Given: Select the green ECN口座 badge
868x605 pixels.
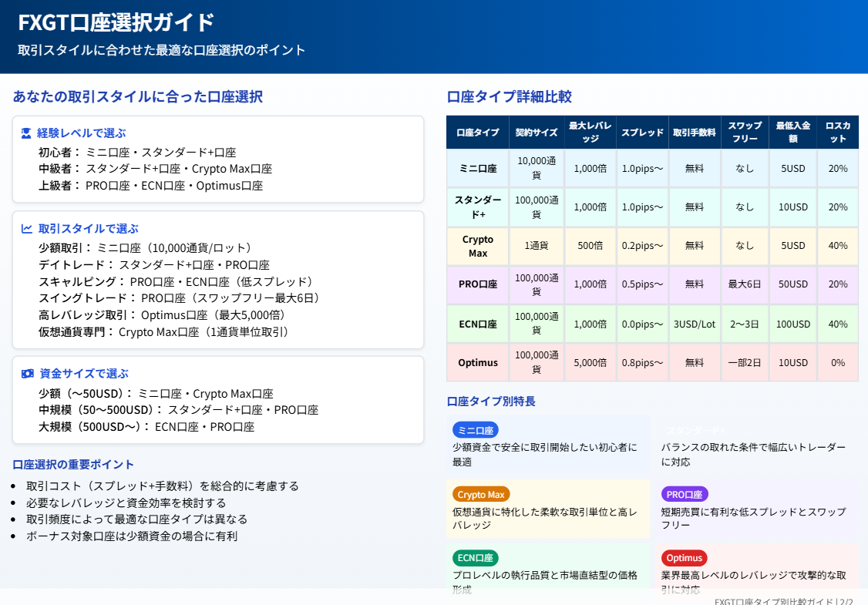Looking at the screenshot, I should 475,558.
